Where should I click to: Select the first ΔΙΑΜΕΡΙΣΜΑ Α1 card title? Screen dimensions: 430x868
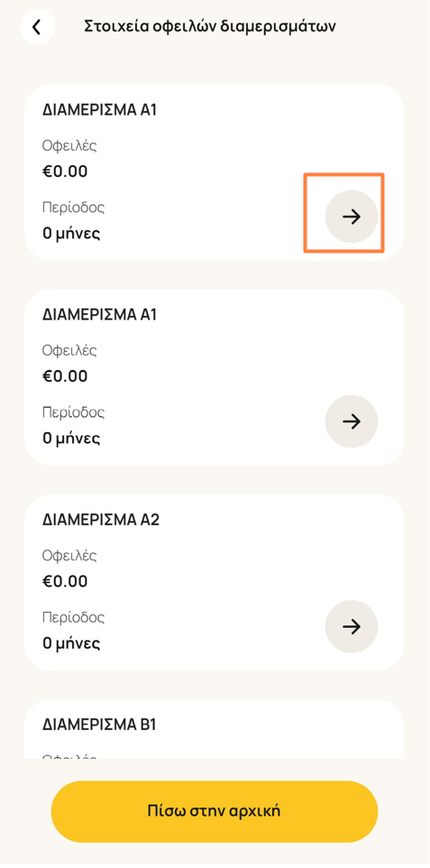tap(100, 109)
